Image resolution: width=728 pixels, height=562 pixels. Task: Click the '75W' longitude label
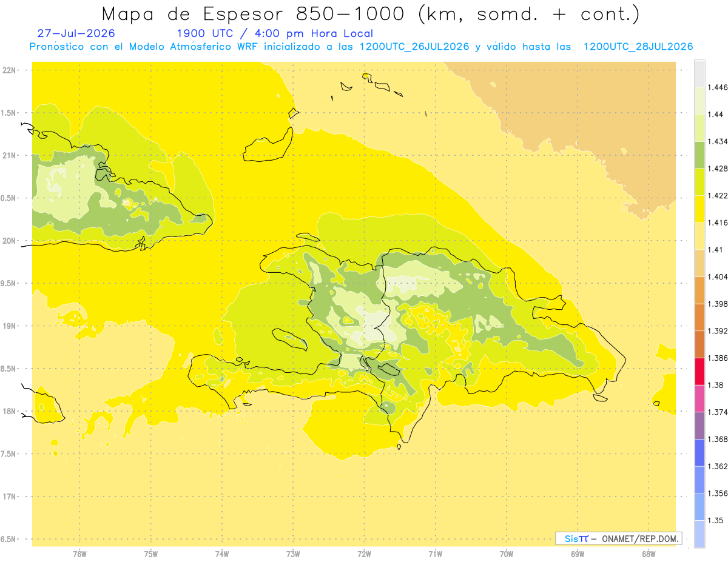point(150,554)
